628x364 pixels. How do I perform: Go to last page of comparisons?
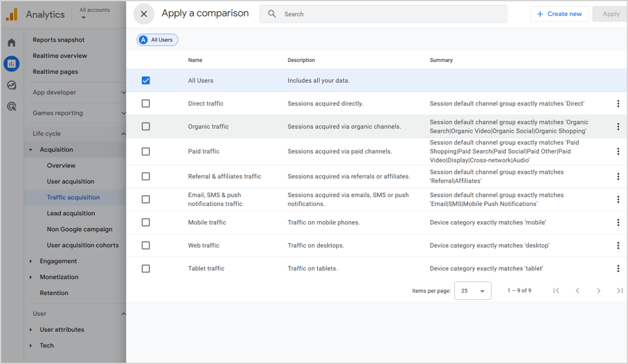pyautogui.click(x=620, y=291)
